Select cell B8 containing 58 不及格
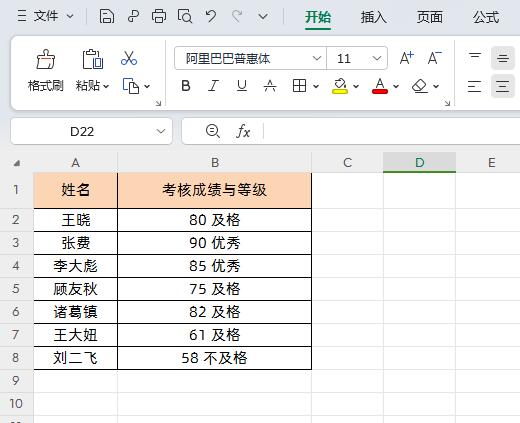Viewport: 520px width, 423px height. (214, 358)
